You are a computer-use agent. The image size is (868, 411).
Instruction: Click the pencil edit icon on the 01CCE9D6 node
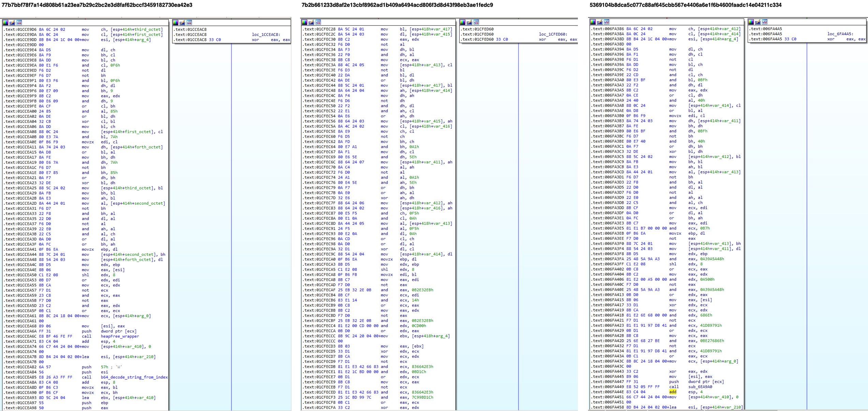[12, 23]
